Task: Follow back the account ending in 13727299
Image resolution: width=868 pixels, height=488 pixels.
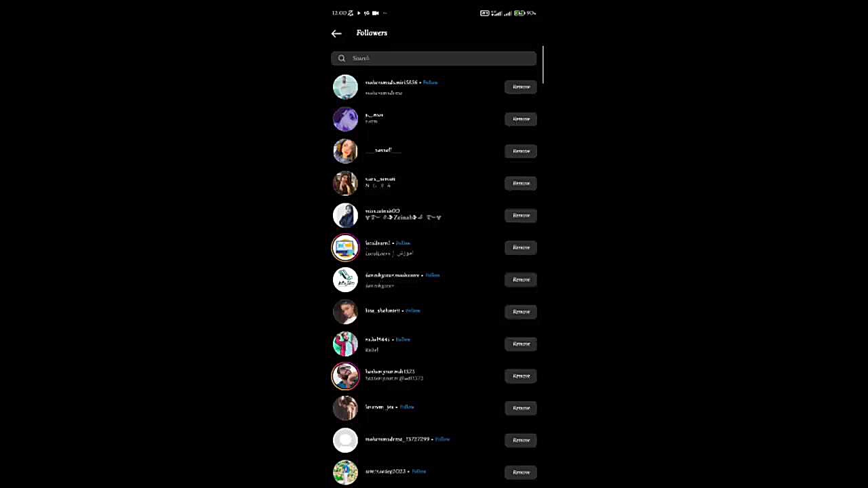Action: click(442, 439)
